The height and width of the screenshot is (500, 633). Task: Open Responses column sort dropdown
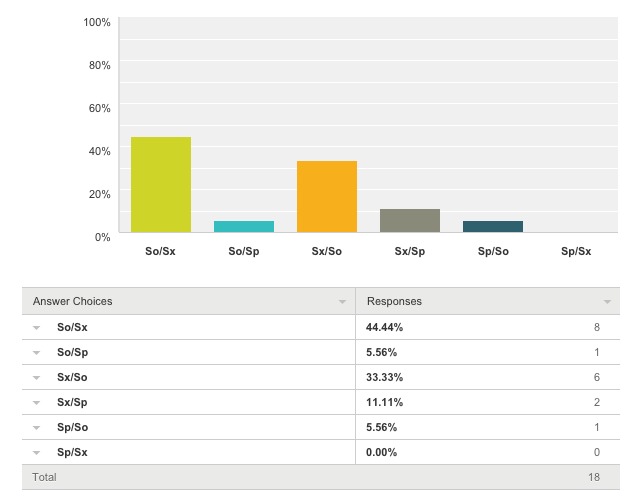tap(606, 301)
